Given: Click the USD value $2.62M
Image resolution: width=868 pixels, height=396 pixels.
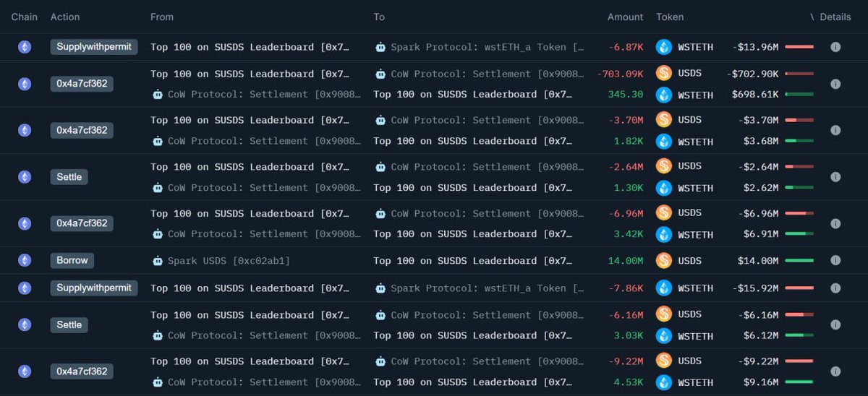Looking at the screenshot, I should tap(761, 188).
